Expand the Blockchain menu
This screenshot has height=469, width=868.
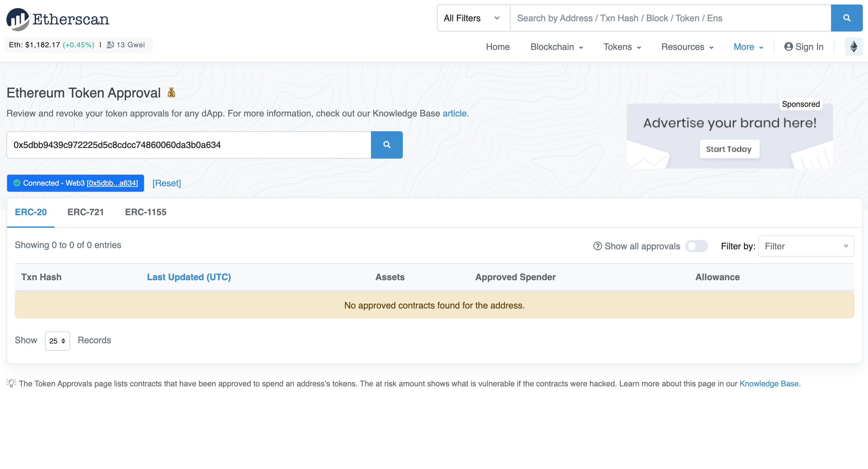(556, 47)
